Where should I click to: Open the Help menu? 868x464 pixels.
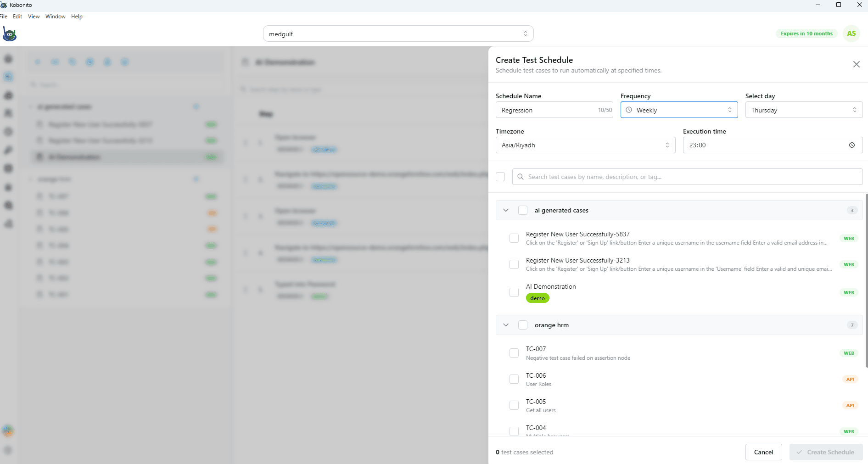tap(77, 17)
